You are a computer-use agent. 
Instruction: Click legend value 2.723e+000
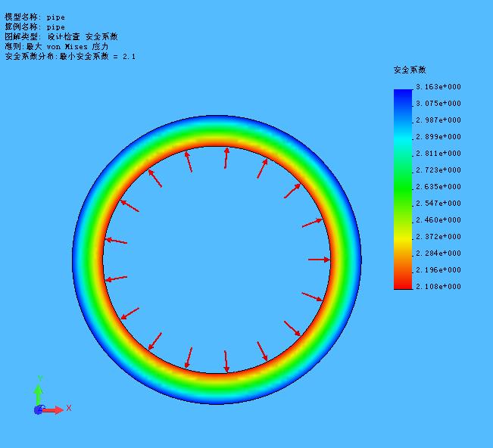(x=438, y=170)
